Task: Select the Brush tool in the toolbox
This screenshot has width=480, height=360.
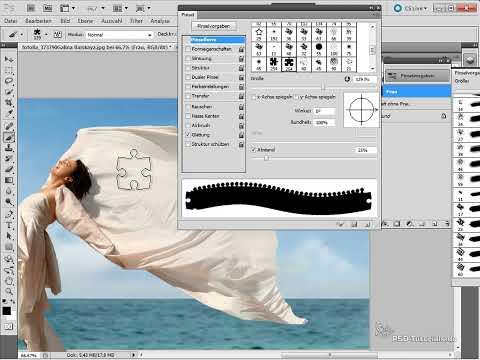Action: pos(9,137)
